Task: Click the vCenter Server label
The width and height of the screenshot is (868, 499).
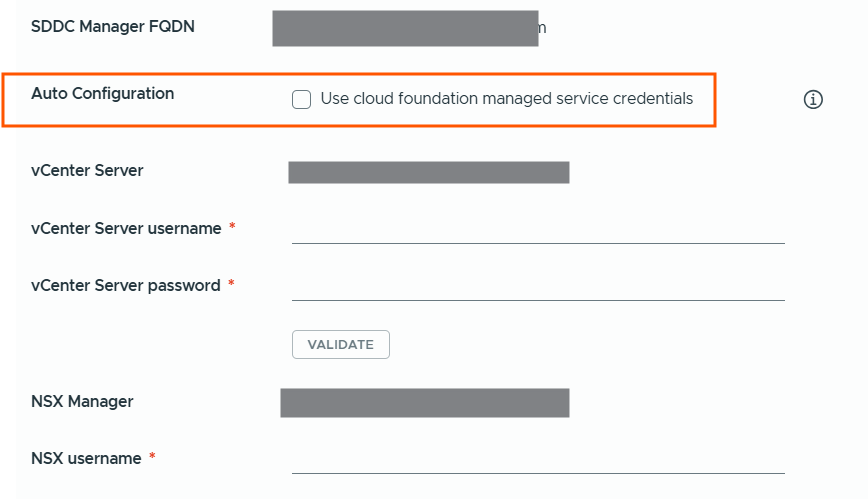Action: click(87, 171)
